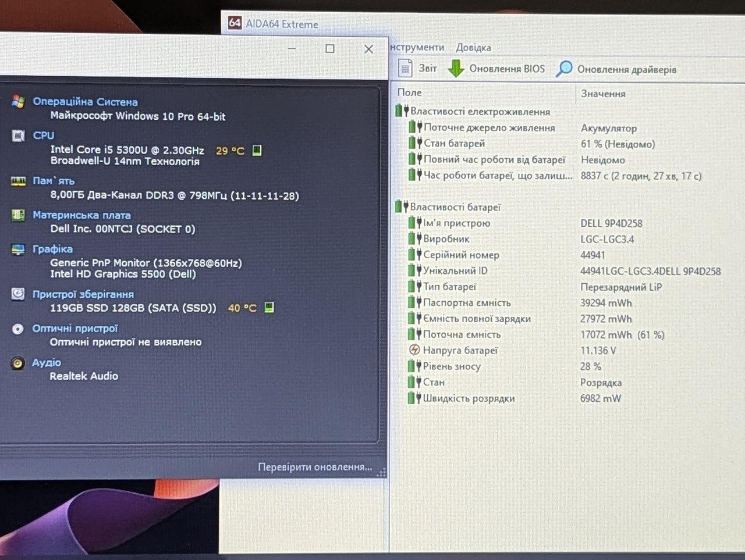The image size is (745, 560).
Task: Click the icon beside Швидкість розрядки
Action: [414, 398]
